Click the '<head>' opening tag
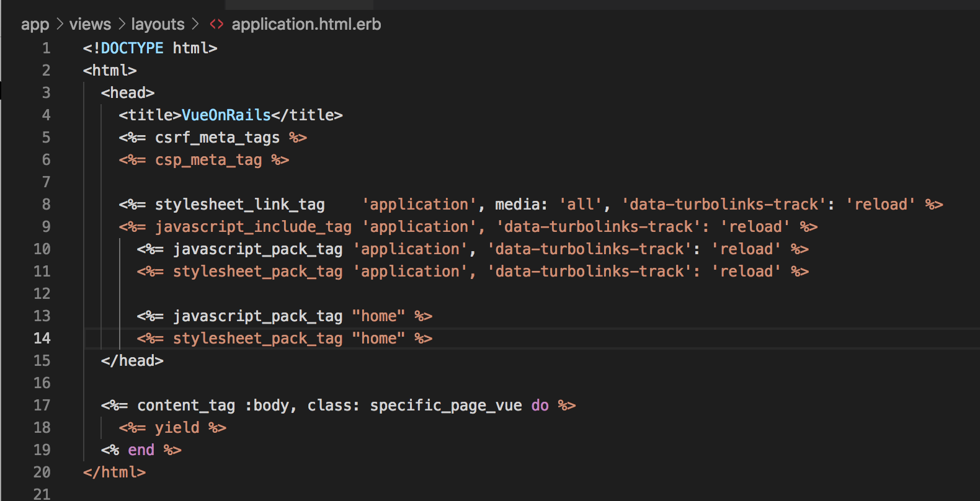Viewport: 980px width, 501px height. tap(128, 93)
